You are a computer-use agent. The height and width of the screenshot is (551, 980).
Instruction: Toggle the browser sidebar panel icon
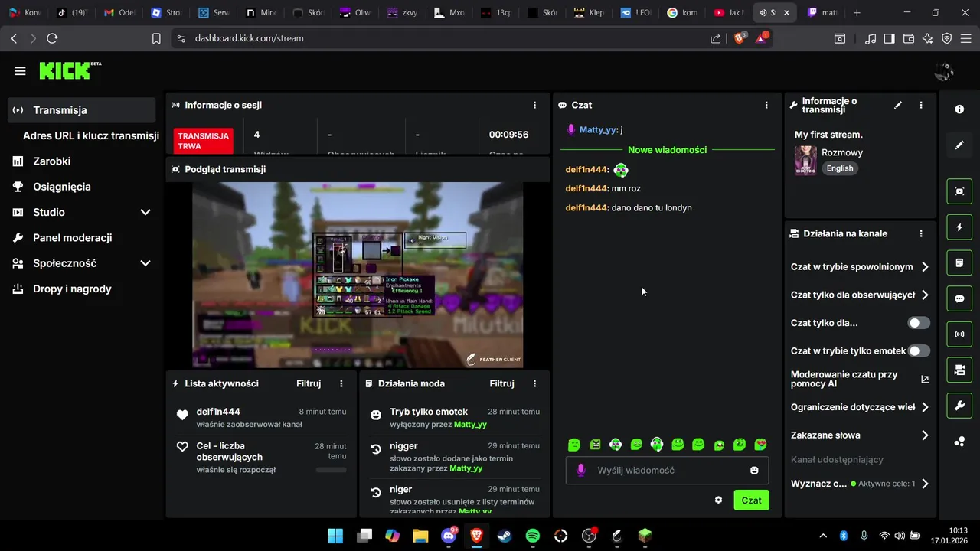click(x=890, y=38)
